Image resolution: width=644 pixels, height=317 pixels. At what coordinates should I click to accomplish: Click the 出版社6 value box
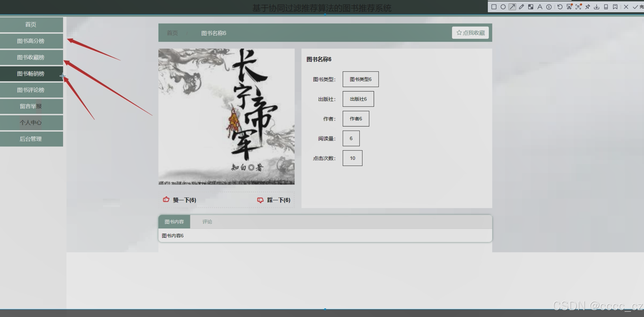(x=358, y=99)
